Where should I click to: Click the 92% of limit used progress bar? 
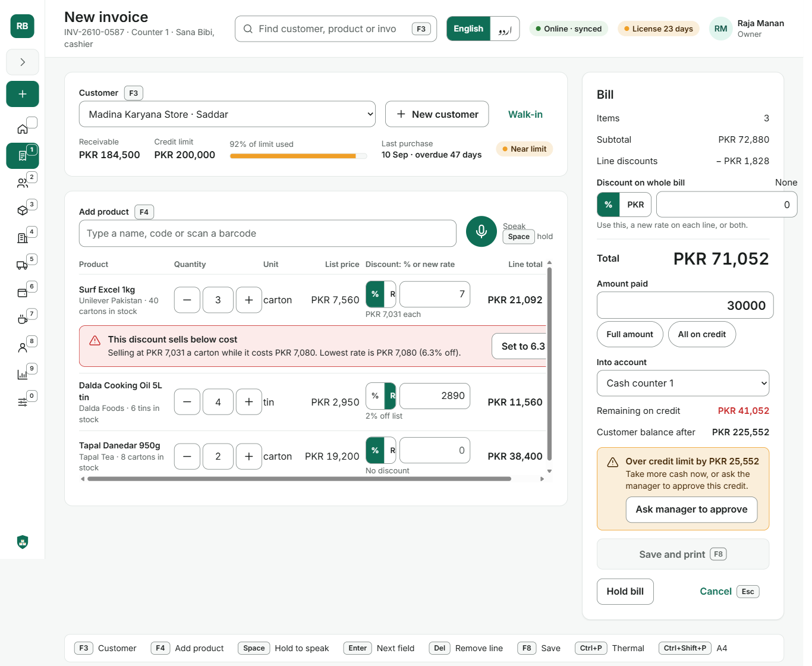[x=298, y=156]
